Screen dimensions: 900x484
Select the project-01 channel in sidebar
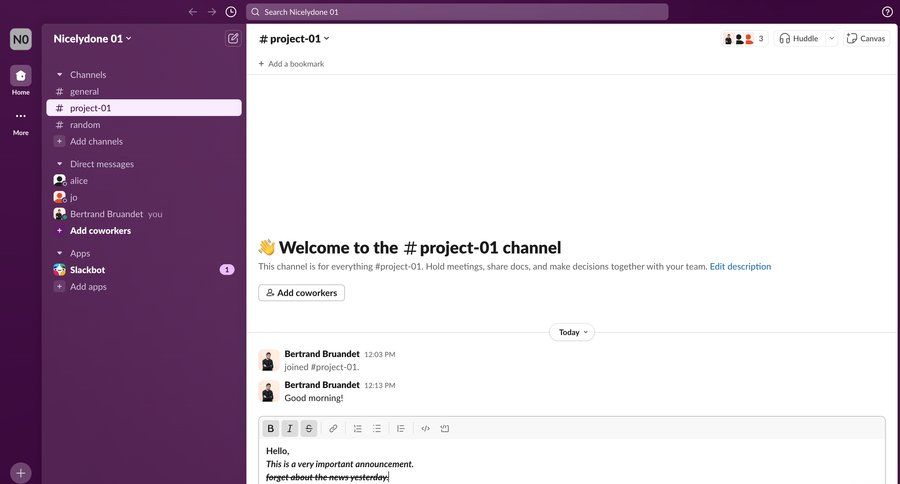point(143,108)
